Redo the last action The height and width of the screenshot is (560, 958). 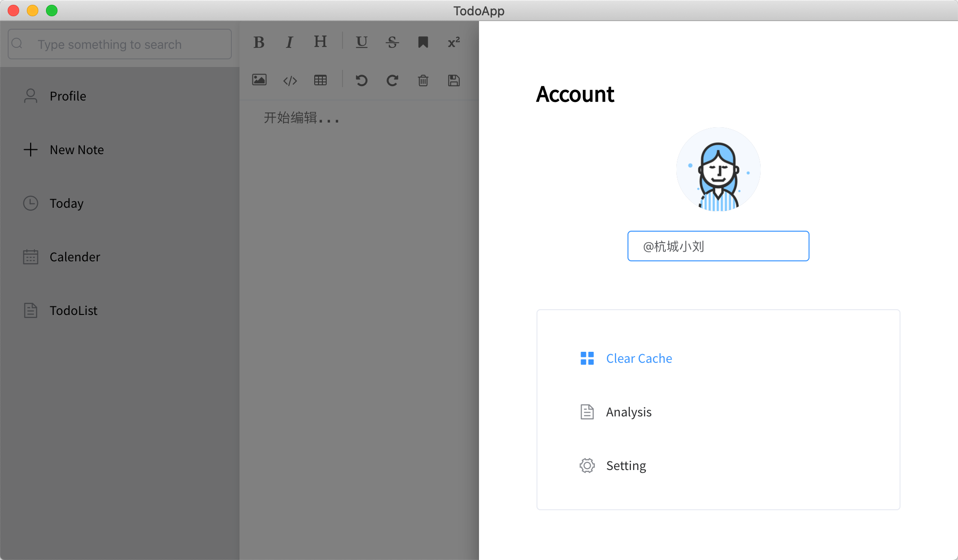[x=392, y=80]
